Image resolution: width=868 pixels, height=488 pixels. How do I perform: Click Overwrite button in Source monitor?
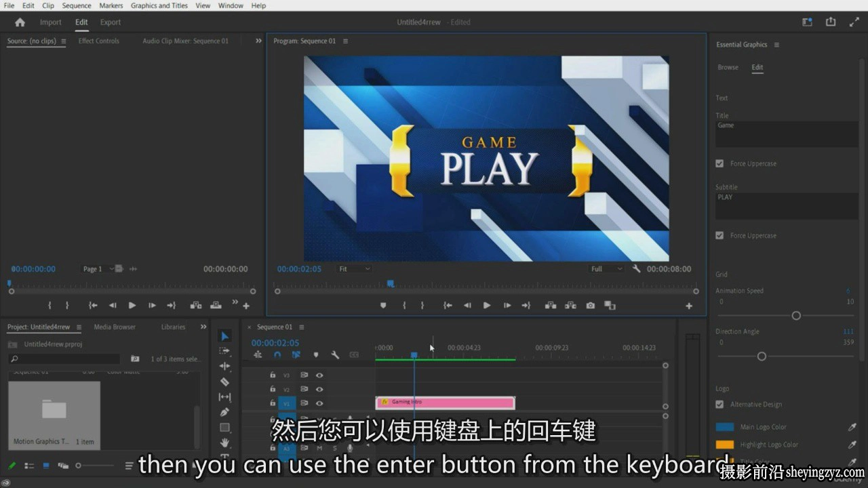click(x=216, y=306)
